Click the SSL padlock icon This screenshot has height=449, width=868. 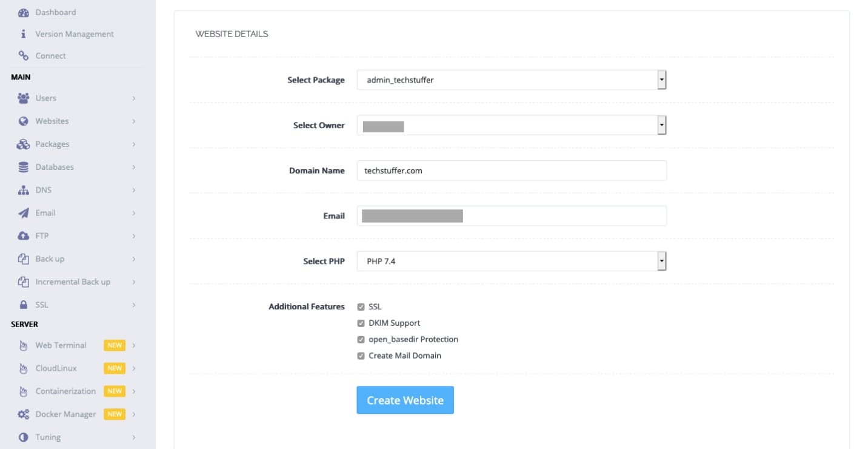24,305
